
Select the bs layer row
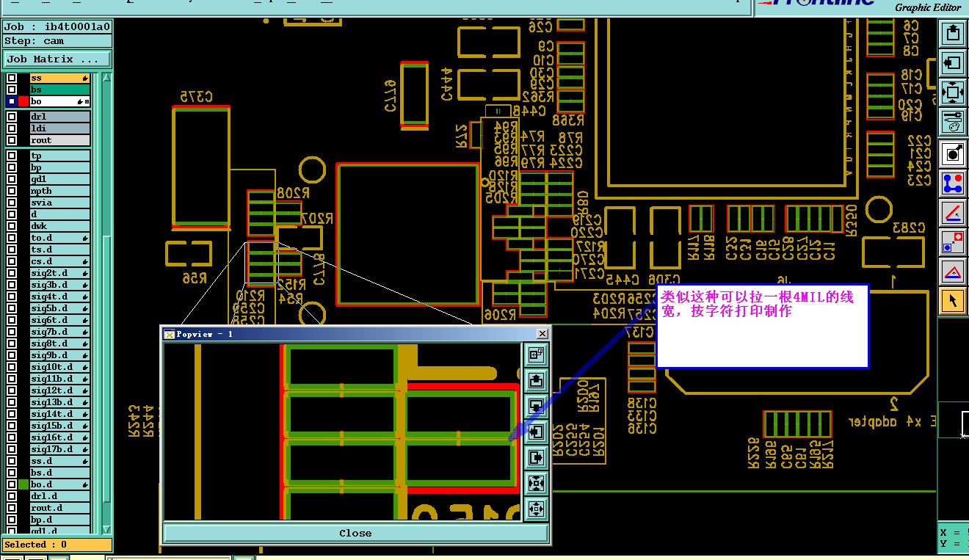[59, 90]
